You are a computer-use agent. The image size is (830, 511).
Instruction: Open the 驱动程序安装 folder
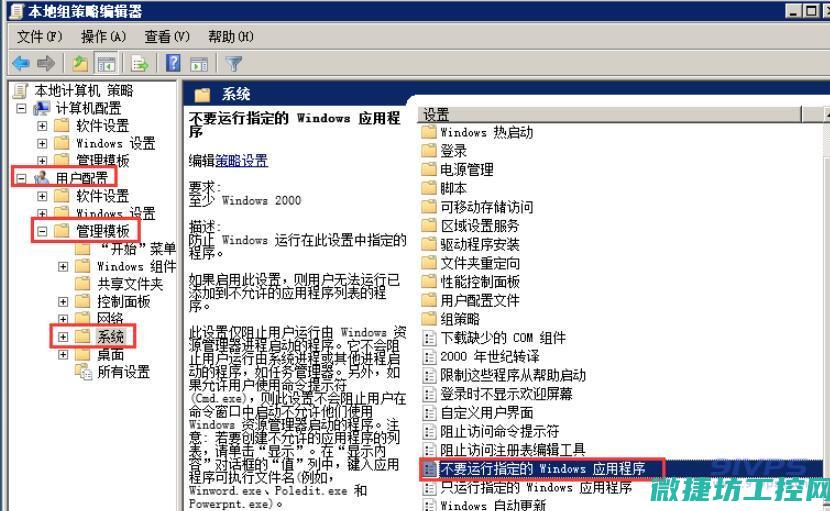[480, 244]
